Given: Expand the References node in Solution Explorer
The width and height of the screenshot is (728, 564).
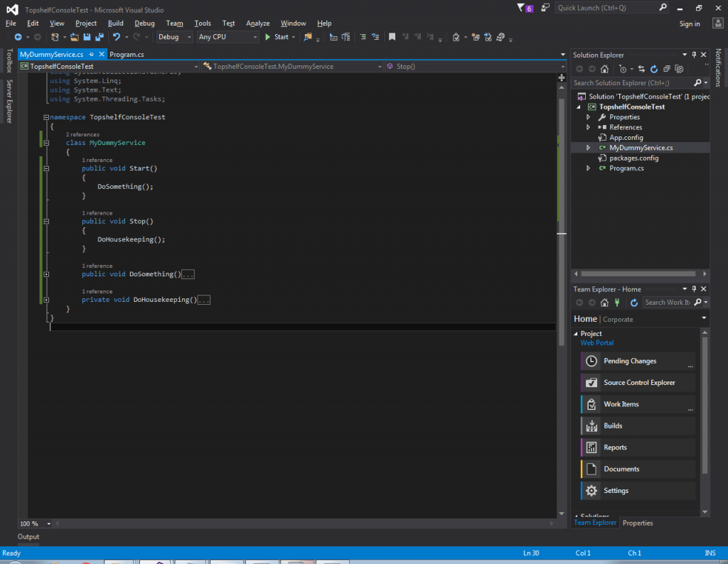Looking at the screenshot, I should [588, 128].
